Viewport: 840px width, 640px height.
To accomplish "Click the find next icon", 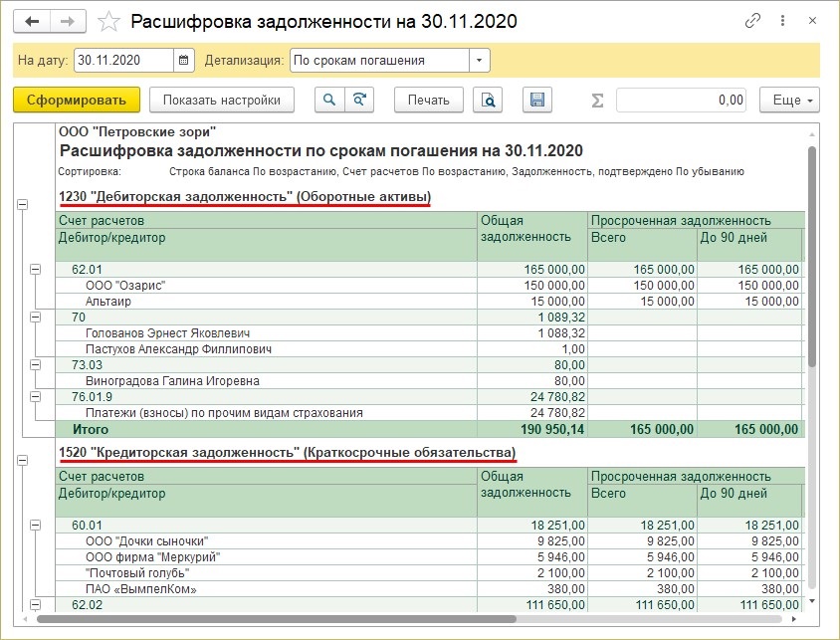I will coord(359,100).
